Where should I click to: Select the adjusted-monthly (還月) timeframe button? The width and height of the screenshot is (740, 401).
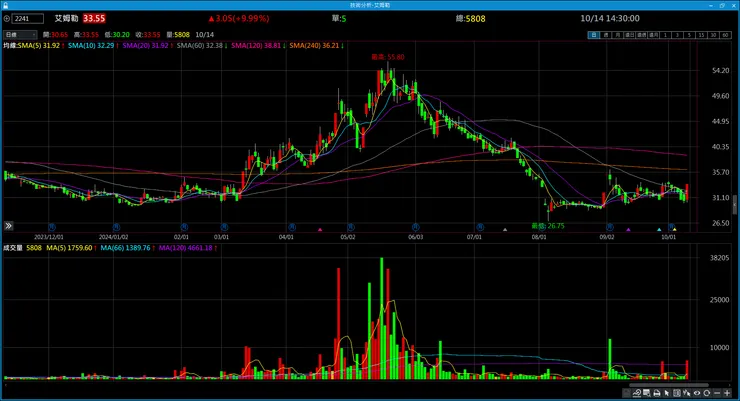pos(653,35)
